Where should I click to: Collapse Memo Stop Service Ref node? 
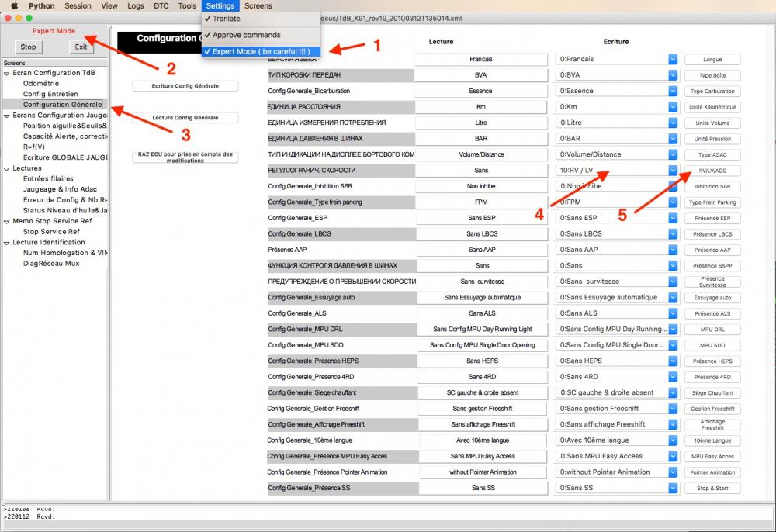tap(6, 222)
